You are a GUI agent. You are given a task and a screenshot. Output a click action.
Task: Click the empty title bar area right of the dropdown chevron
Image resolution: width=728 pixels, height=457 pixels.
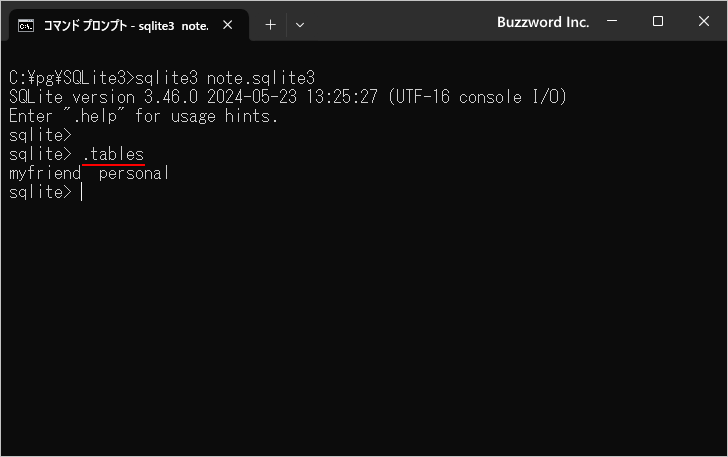click(400, 22)
